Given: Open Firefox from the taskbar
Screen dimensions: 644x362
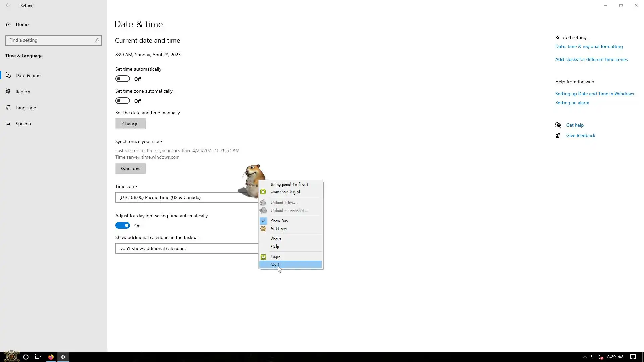Looking at the screenshot, I should [x=51, y=357].
